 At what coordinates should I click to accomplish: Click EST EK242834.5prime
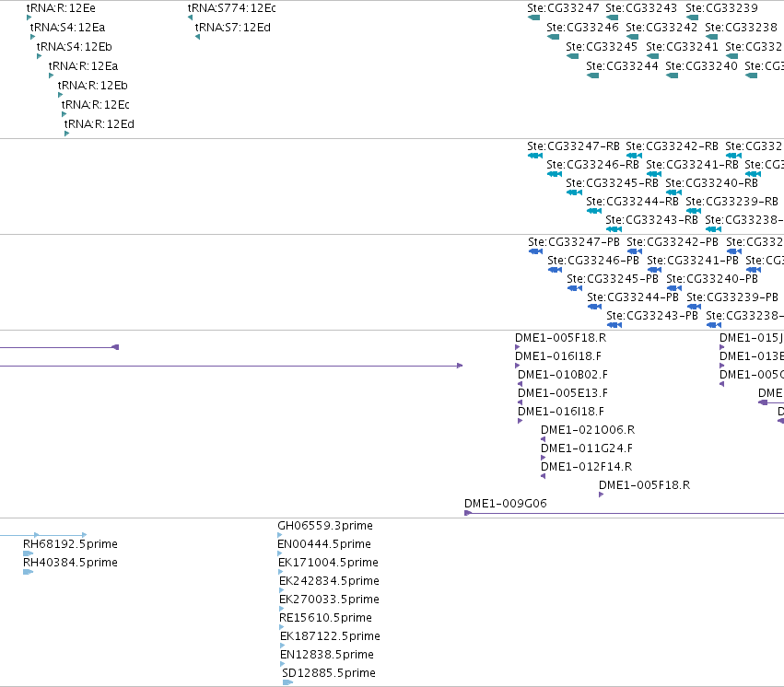pos(330,581)
